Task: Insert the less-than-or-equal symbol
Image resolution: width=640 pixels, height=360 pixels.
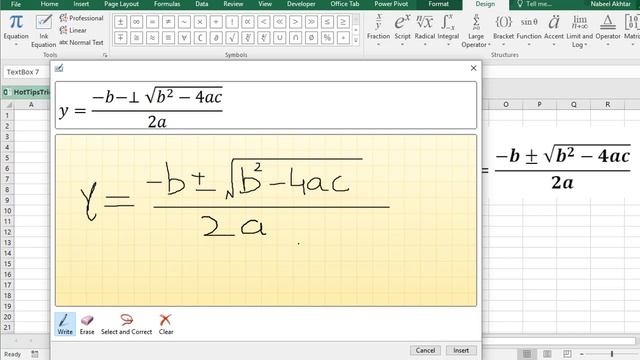Action: coord(327,22)
